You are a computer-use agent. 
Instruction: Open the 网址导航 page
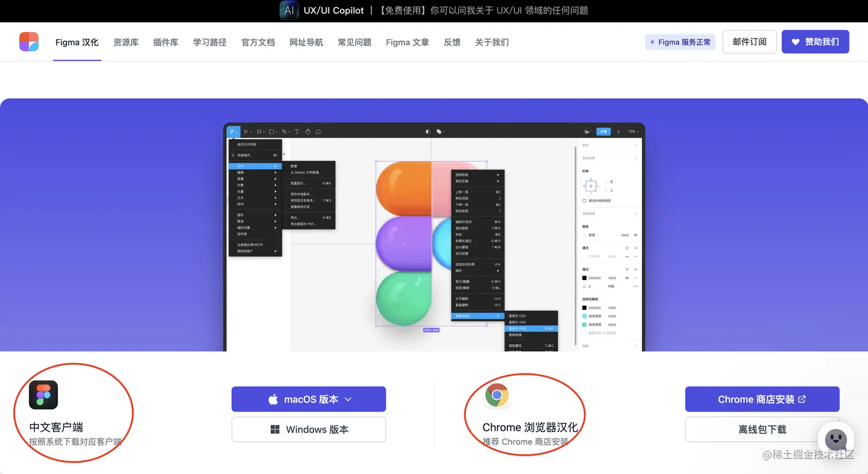tap(306, 43)
